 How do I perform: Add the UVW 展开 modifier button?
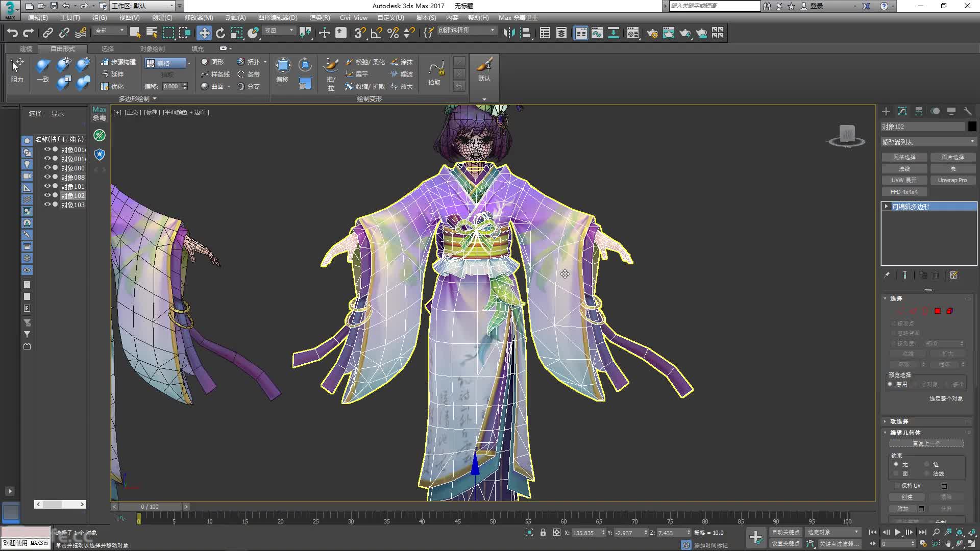[x=904, y=180]
